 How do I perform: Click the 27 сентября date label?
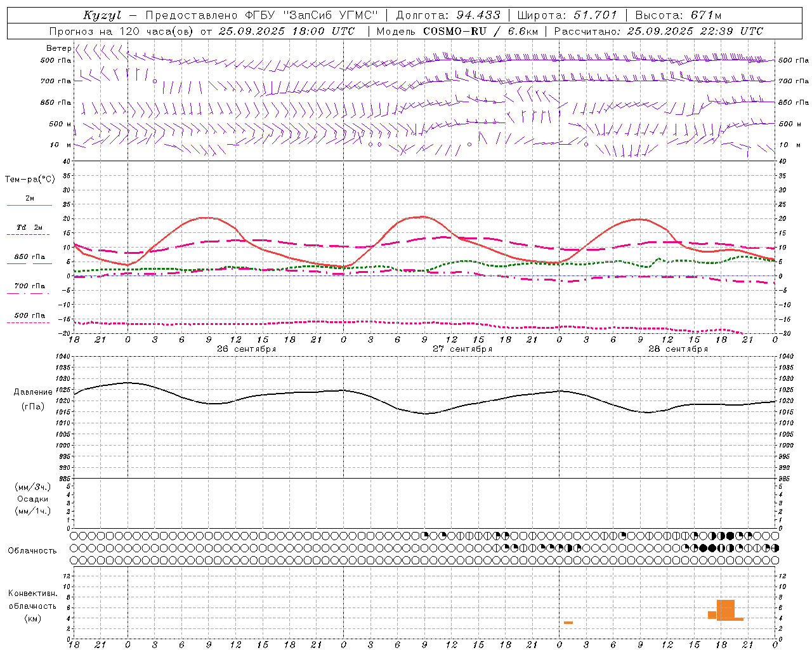click(462, 349)
